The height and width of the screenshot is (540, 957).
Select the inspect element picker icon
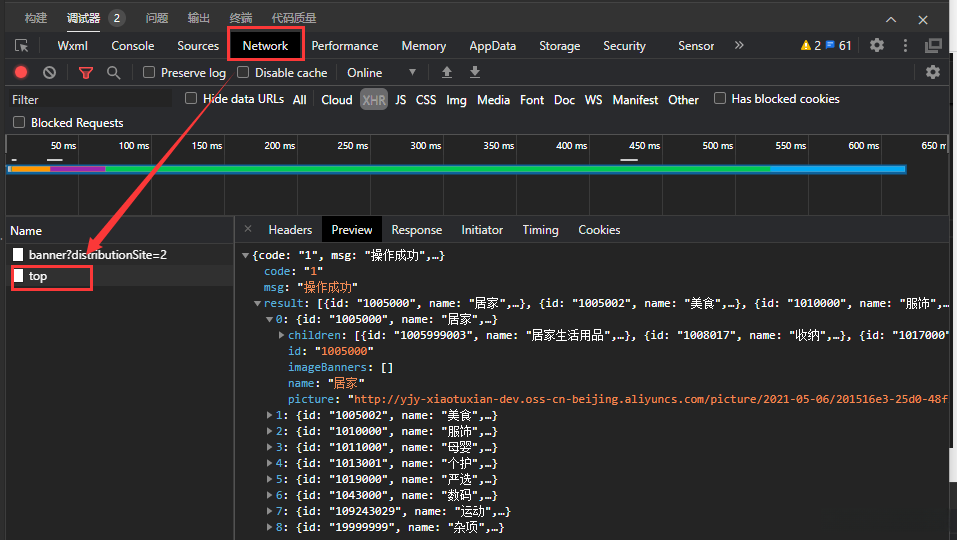point(21,45)
